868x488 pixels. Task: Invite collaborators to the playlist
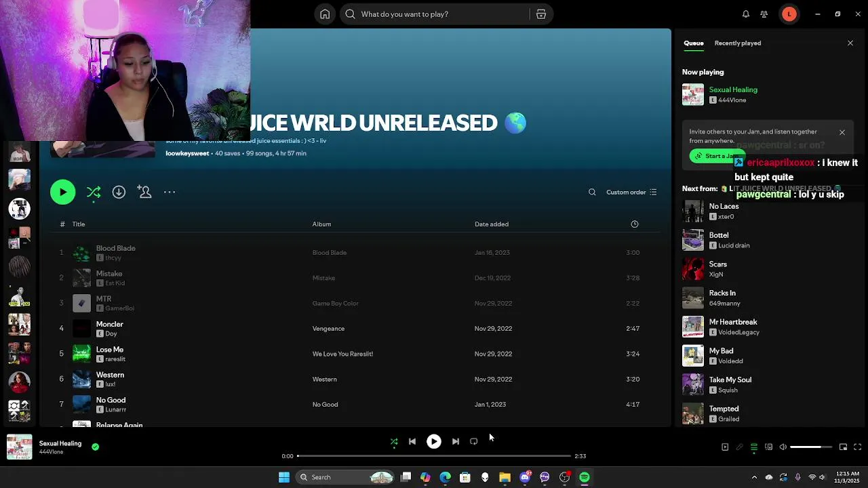(144, 192)
